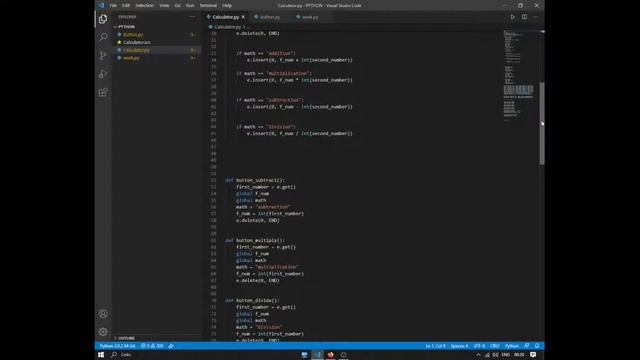640x360 pixels.
Task: Open red browser icon on taskbar
Action: pos(330,355)
